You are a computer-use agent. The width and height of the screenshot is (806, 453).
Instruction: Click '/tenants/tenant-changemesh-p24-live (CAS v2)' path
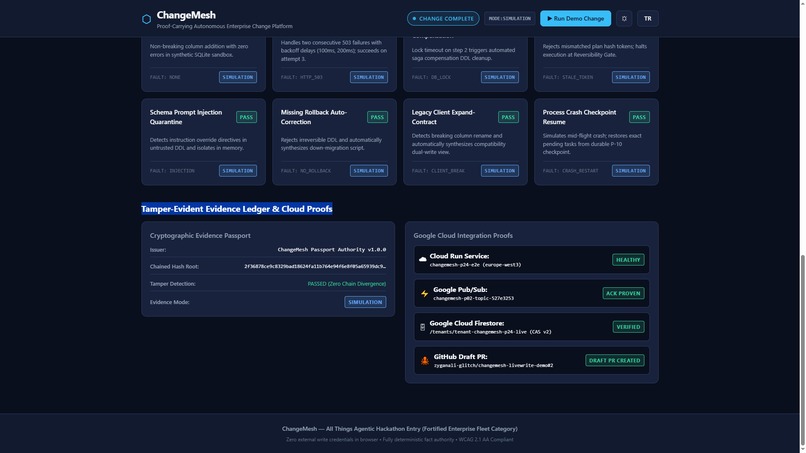(490, 332)
